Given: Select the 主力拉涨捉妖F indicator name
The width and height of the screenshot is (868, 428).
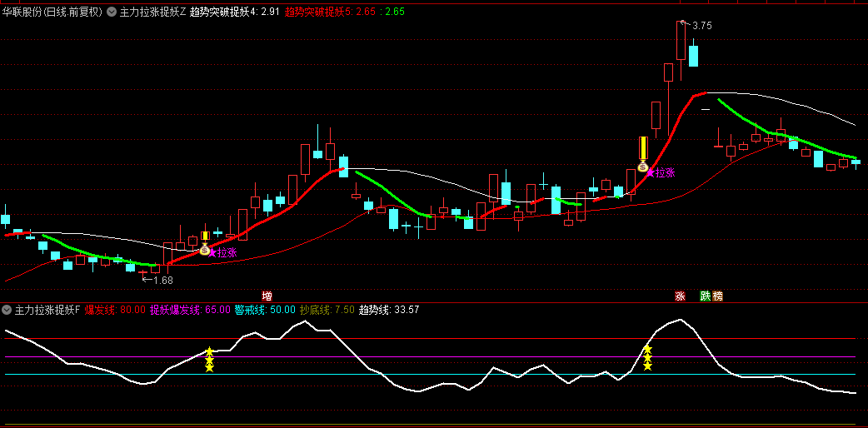Looking at the screenshot, I should (x=47, y=310).
